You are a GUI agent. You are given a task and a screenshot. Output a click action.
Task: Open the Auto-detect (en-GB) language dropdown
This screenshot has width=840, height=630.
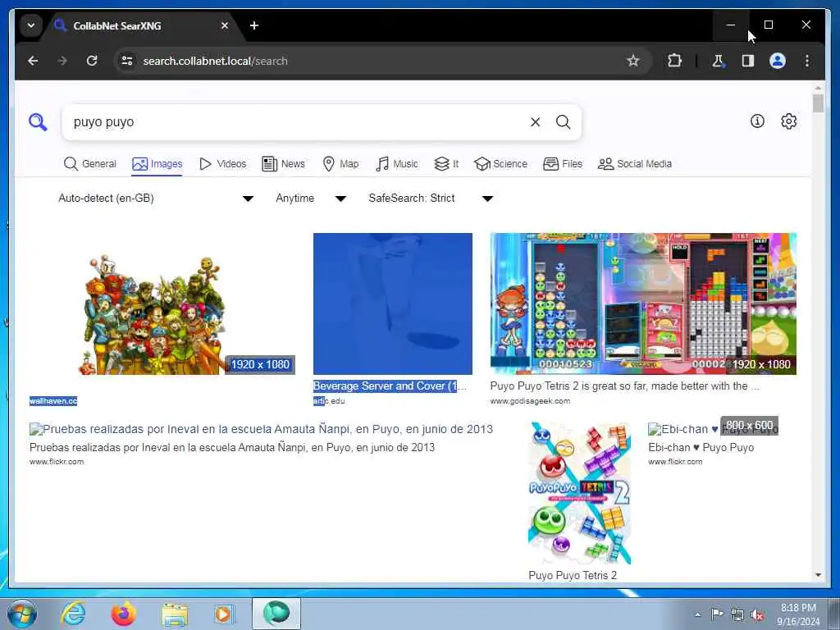[x=156, y=199]
